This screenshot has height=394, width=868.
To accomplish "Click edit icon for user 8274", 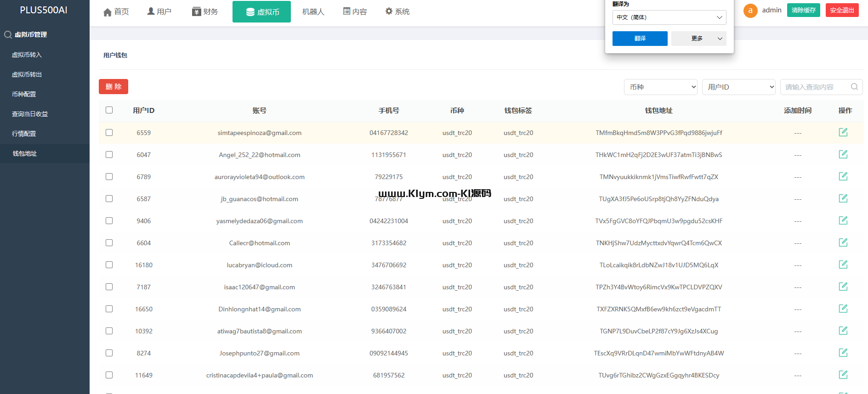I will [x=843, y=353].
